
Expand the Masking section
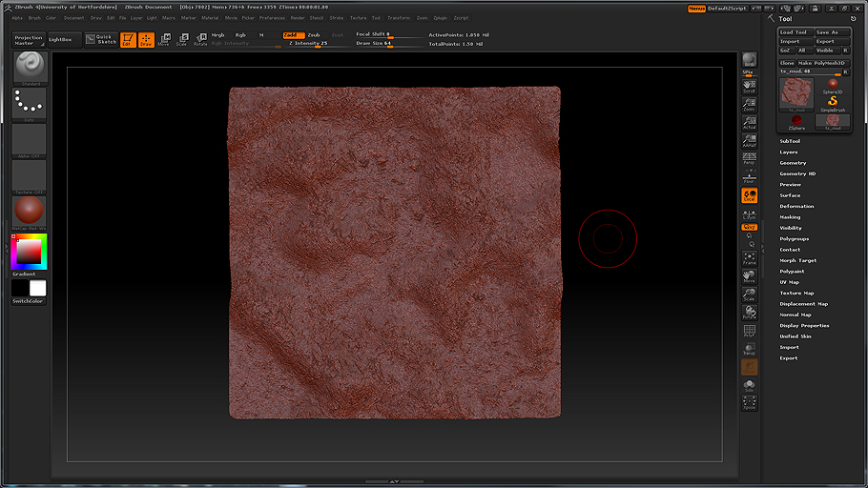click(x=790, y=217)
